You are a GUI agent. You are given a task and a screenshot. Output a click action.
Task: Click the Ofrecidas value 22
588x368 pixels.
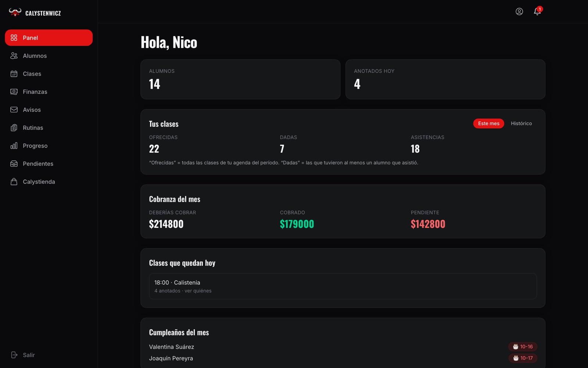tap(154, 149)
